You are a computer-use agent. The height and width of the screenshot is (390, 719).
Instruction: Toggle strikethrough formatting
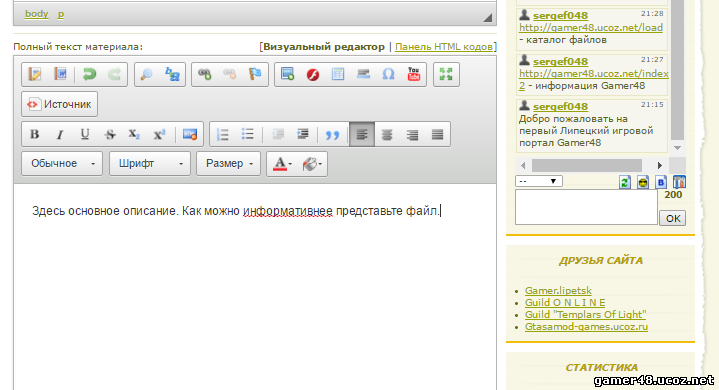click(x=110, y=134)
